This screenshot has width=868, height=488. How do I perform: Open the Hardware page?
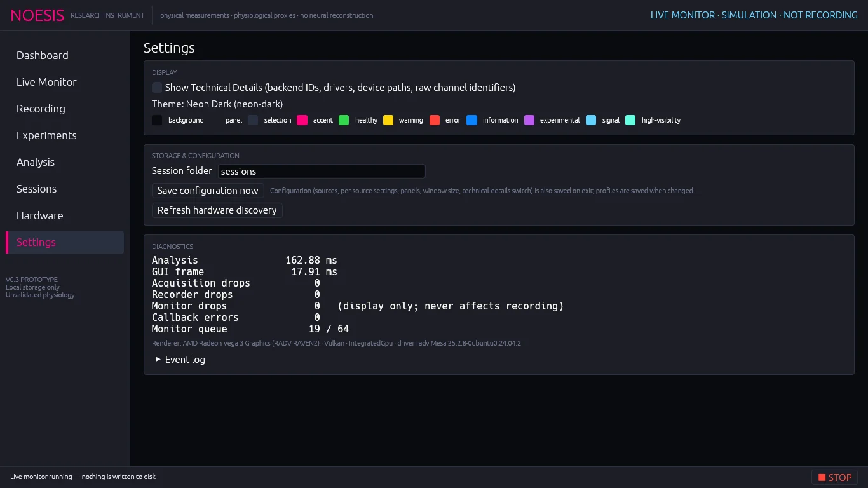click(64, 215)
